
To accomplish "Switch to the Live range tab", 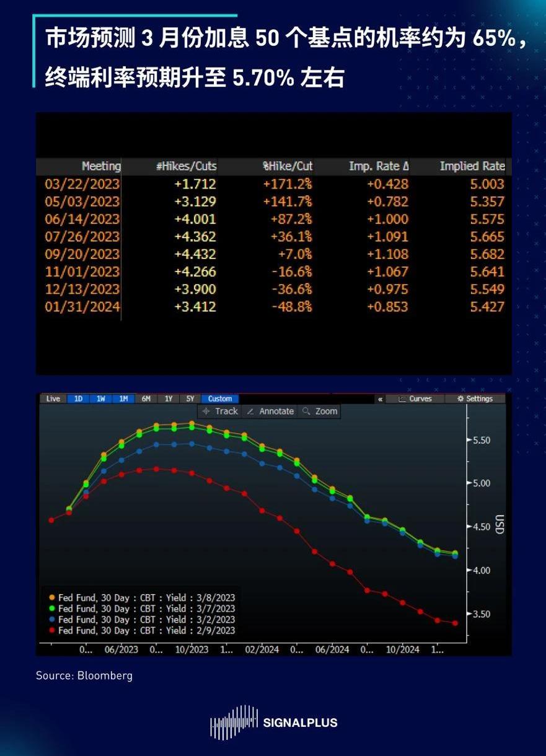I will point(53,399).
